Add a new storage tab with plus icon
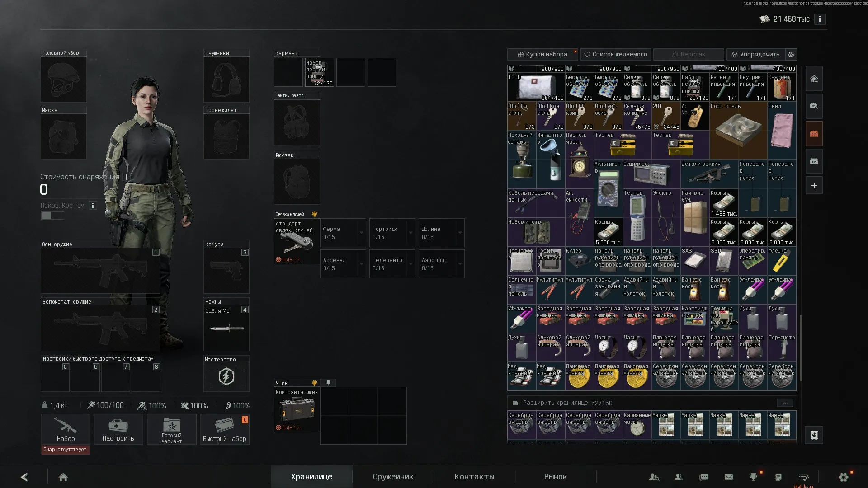Viewport: 868px width, 488px height. (x=814, y=185)
